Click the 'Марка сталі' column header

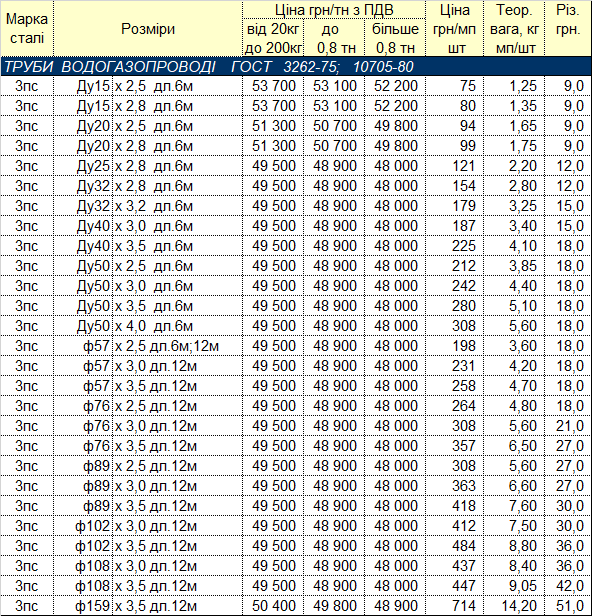pos(27,29)
